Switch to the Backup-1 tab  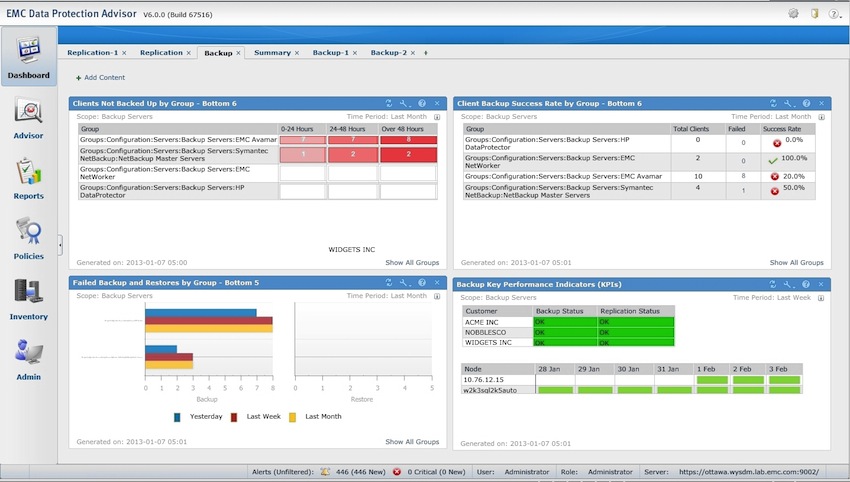pyautogui.click(x=331, y=53)
